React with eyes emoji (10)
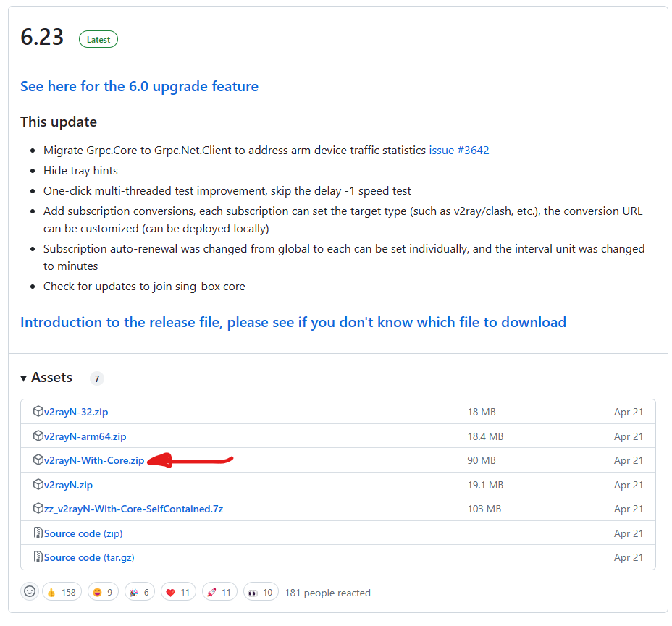Image resolution: width=672 pixels, height=626 pixels. click(x=261, y=592)
